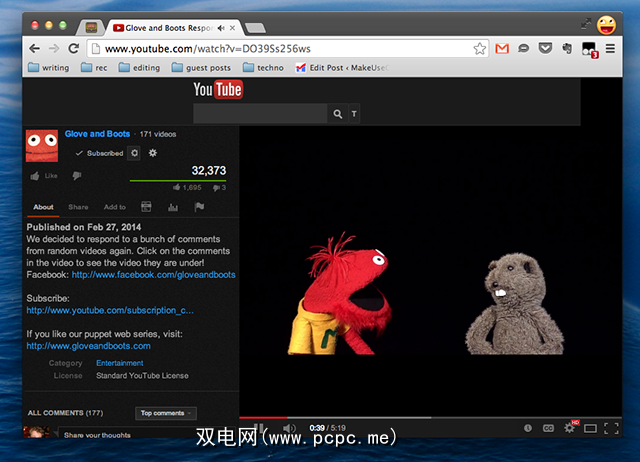Bookmark this page with the star icon

(x=480, y=49)
